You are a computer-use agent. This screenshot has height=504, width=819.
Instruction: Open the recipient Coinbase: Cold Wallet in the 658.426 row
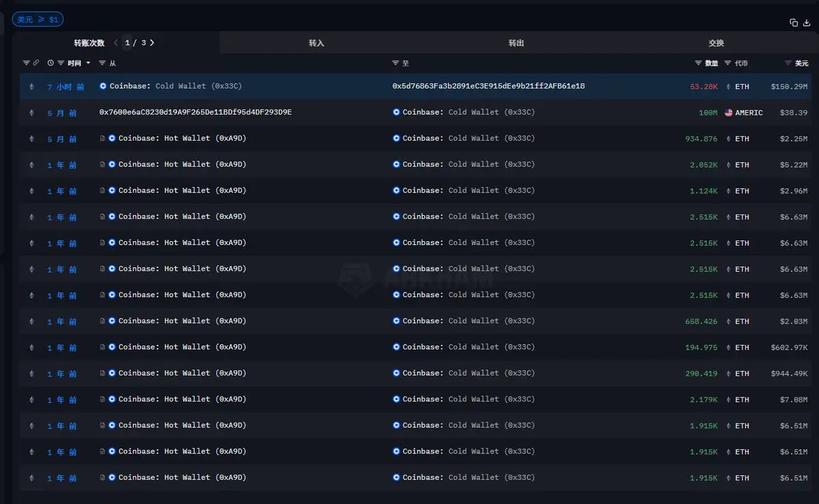(x=469, y=321)
